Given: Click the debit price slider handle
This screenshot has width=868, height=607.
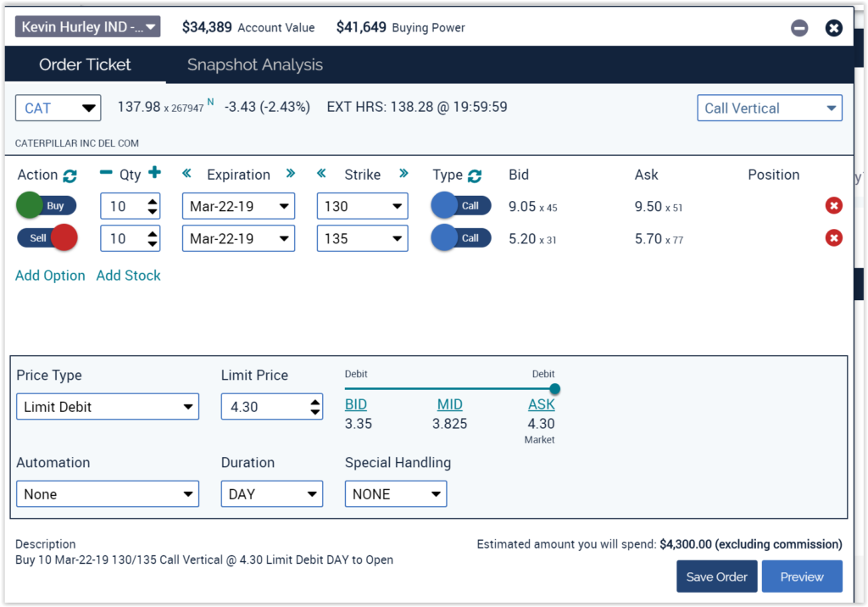Looking at the screenshot, I should tap(554, 389).
